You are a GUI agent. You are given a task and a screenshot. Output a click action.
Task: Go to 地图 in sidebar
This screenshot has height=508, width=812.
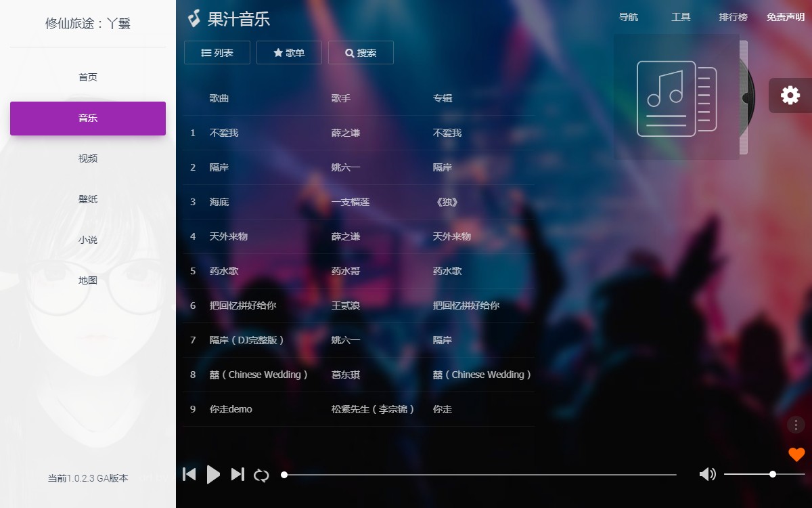tap(88, 280)
